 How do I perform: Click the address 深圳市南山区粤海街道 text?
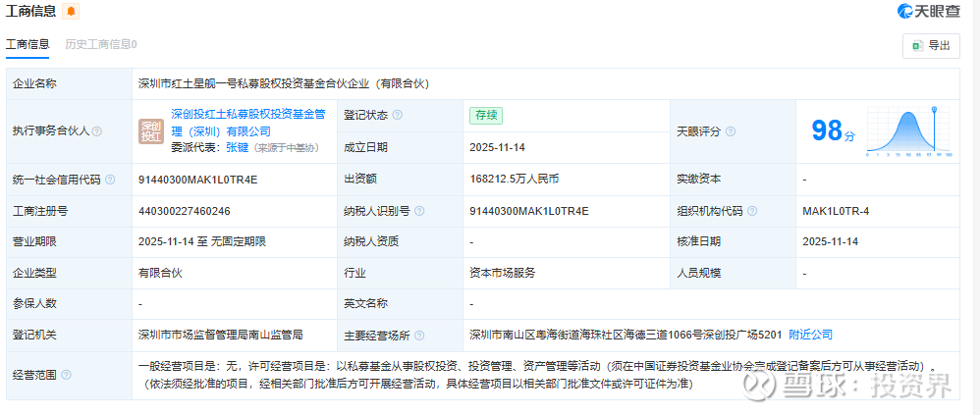click(626, 336)
